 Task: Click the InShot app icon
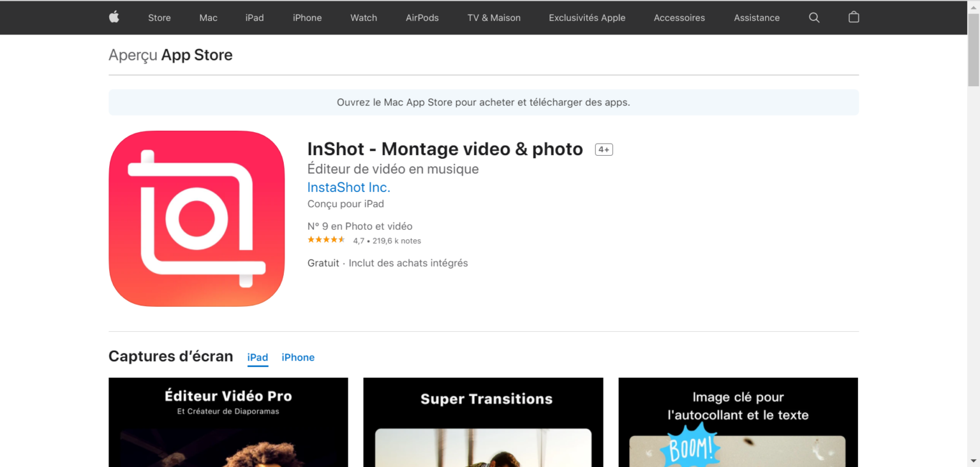[x=197, y=219]
